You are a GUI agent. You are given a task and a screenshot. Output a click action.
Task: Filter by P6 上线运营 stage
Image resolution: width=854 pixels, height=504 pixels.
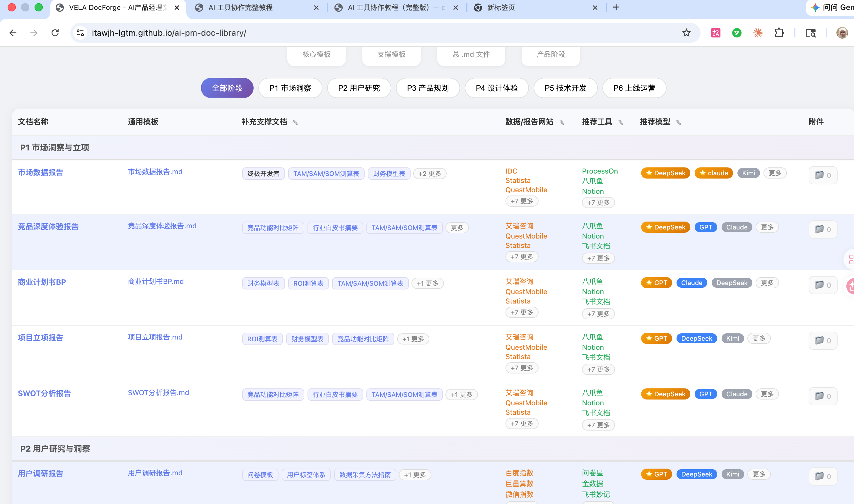(634, 88)
